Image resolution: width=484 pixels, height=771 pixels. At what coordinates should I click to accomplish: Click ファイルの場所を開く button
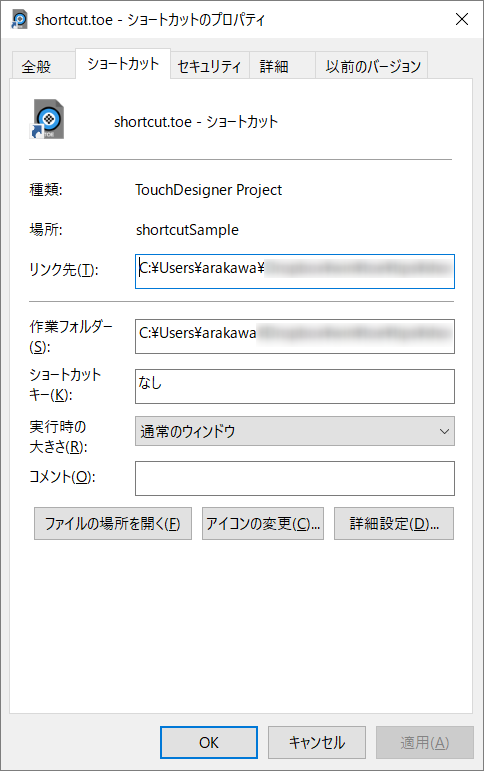(x=113, y=524)
